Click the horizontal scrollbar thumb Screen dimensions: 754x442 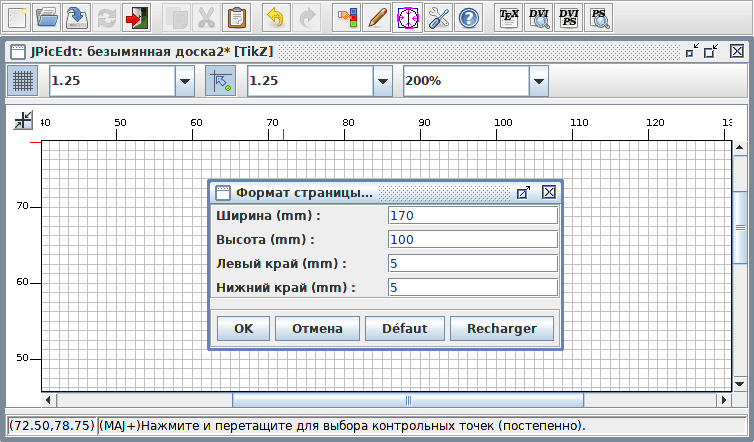tap(408, 400)
